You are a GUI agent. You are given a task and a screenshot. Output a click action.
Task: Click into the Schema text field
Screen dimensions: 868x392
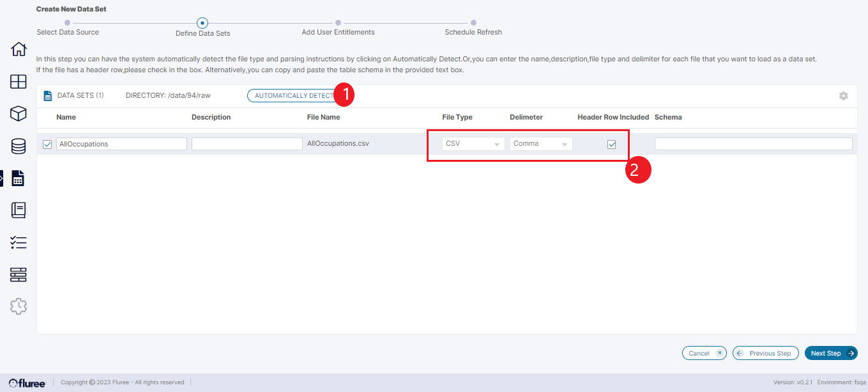pyautogui.click(x=753, y=144)
